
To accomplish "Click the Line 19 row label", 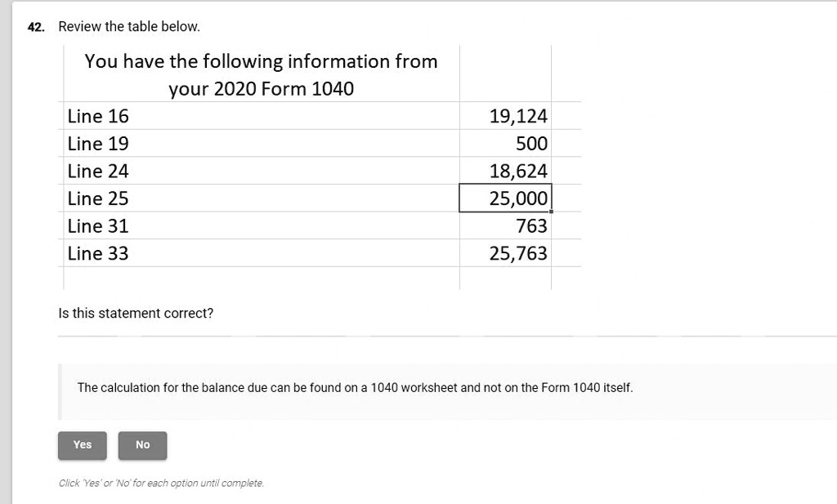I will (x=98, y=144).
